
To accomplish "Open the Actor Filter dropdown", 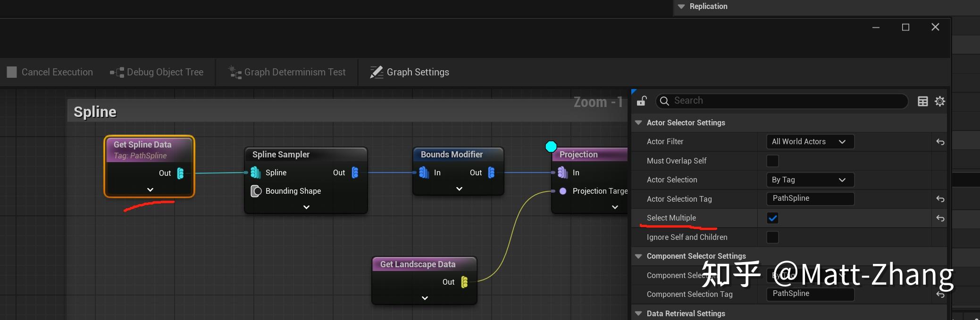I will (x=810, y=142).
